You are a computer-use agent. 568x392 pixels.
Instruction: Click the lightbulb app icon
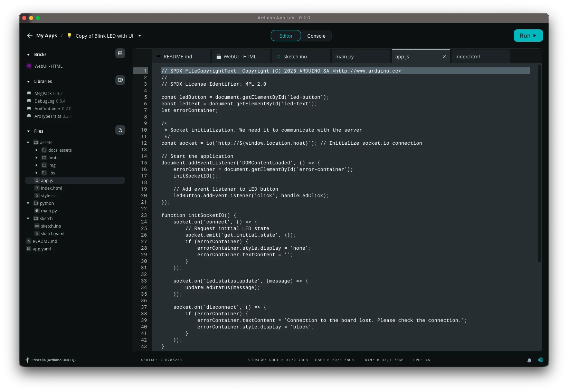tap(69, 36)
